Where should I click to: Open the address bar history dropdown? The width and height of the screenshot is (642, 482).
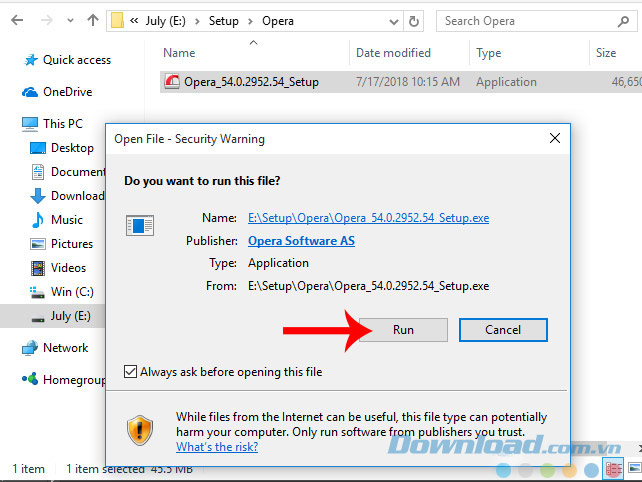393,22
